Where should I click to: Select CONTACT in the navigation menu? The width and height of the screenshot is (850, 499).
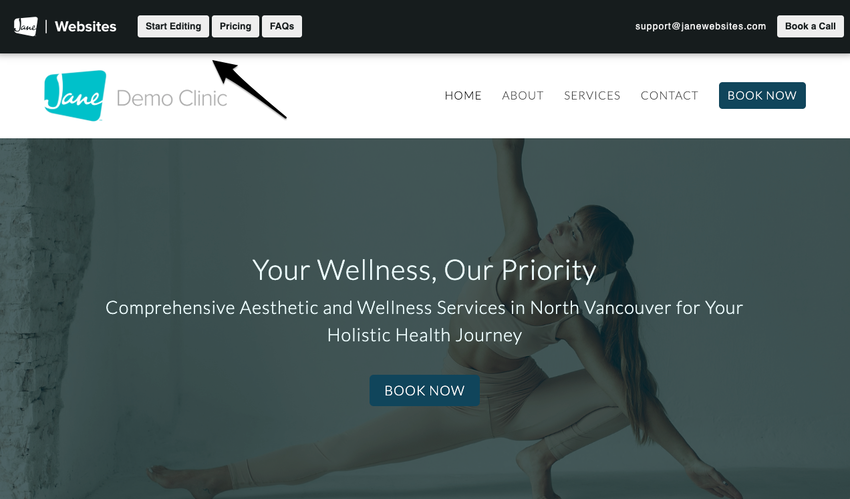pos(669,95)
